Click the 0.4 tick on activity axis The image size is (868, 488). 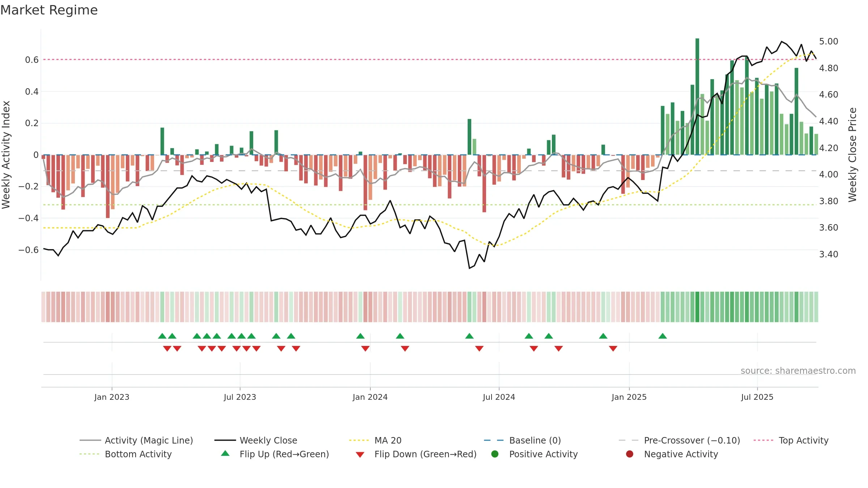pos(32,91)
